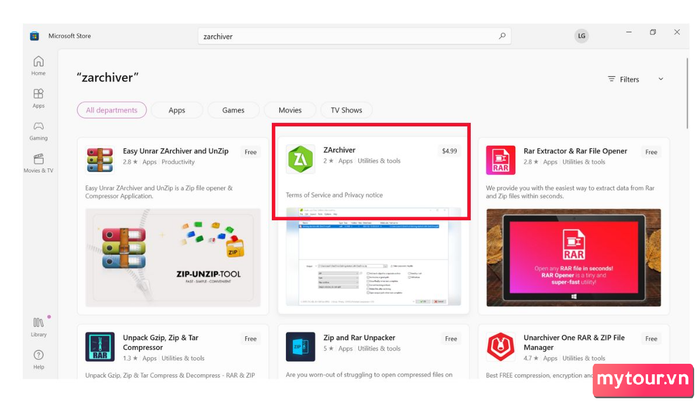The image size is (700, 405).
Task: Open Movies & TV section
Action: pos(38,162)
